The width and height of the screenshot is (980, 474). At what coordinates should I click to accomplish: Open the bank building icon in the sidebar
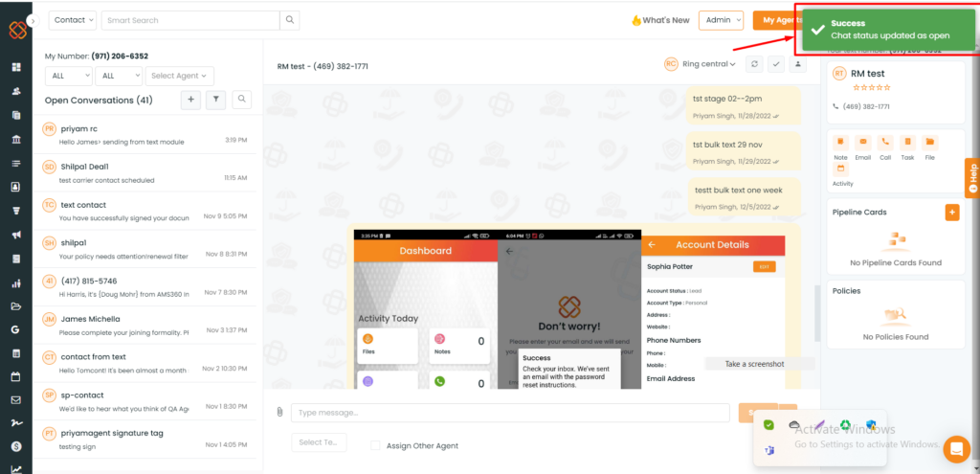16,139
